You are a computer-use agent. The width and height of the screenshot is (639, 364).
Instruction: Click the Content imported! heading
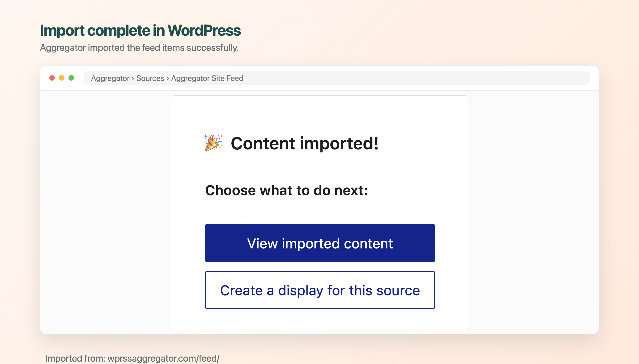tap(305, 144)
